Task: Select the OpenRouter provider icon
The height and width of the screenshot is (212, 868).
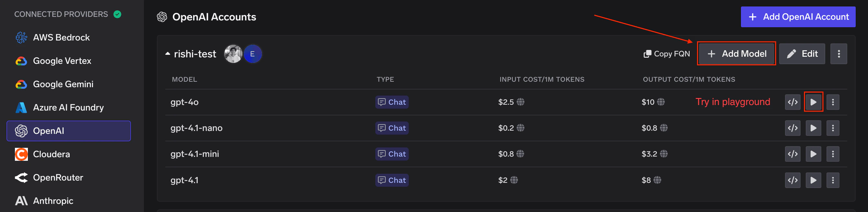Action: (x=21, y=177)
